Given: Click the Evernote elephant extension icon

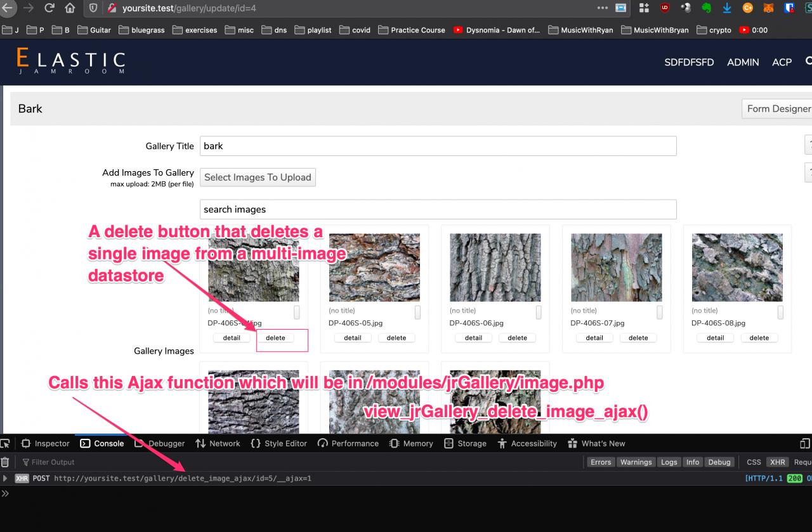Looking at the screenshot, I should tap(706, 8).
